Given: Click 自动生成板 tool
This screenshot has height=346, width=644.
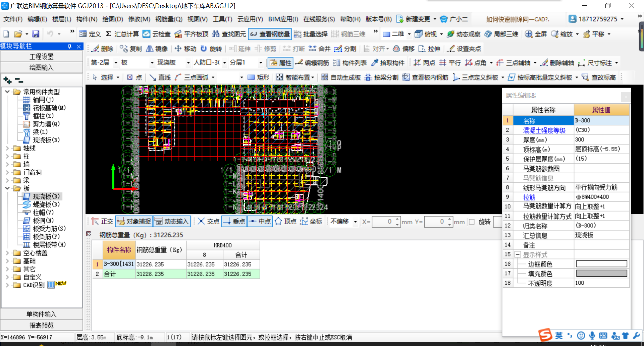Looking at the screenshot, I should (341, 77).
